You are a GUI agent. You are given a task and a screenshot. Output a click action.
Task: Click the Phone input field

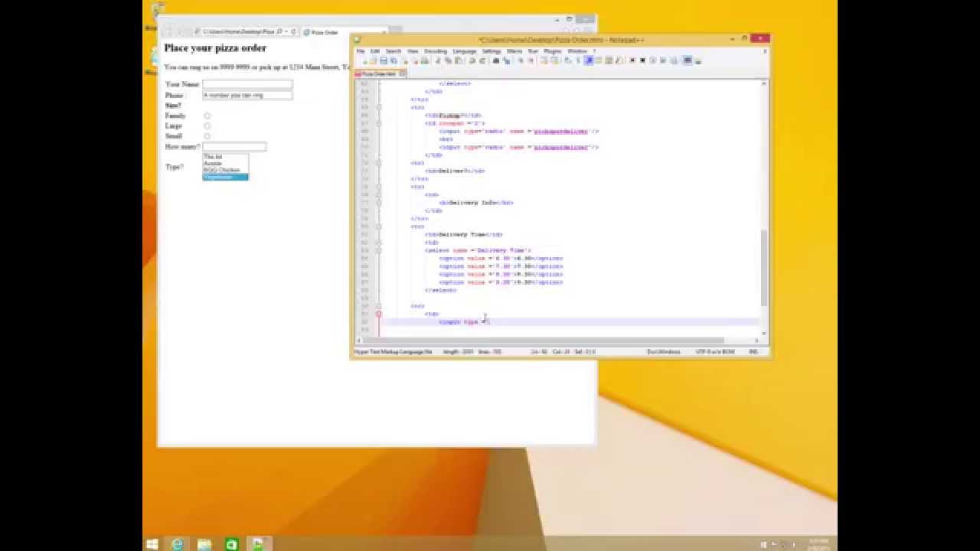coord(247,95)
